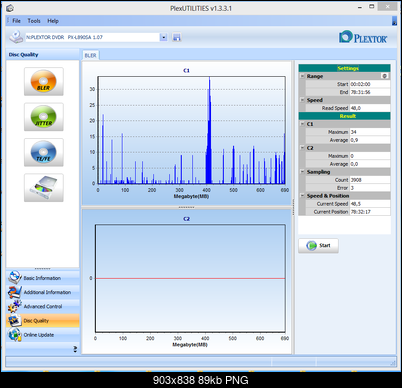Collapse the C2 result group
Screen dimensions: 402x388
[x=302, y=148]
